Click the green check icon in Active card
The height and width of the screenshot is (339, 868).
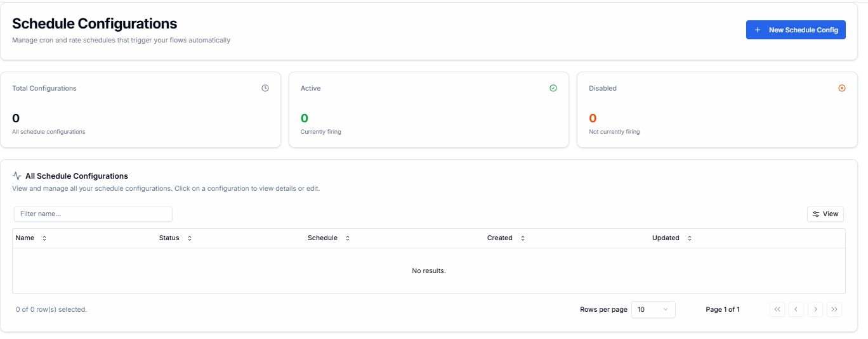pos(553,88)
